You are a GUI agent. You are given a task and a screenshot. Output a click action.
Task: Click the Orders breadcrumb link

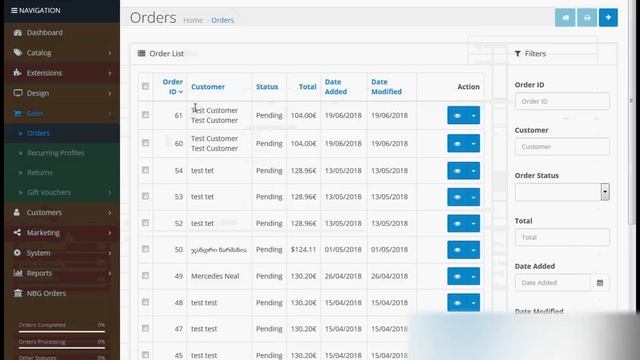click(x=222, y=20)
